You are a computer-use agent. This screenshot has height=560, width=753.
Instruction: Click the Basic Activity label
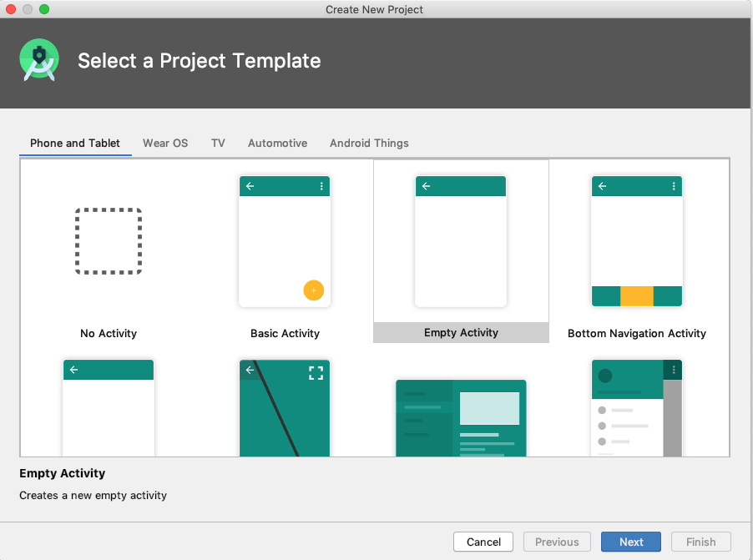285,333
